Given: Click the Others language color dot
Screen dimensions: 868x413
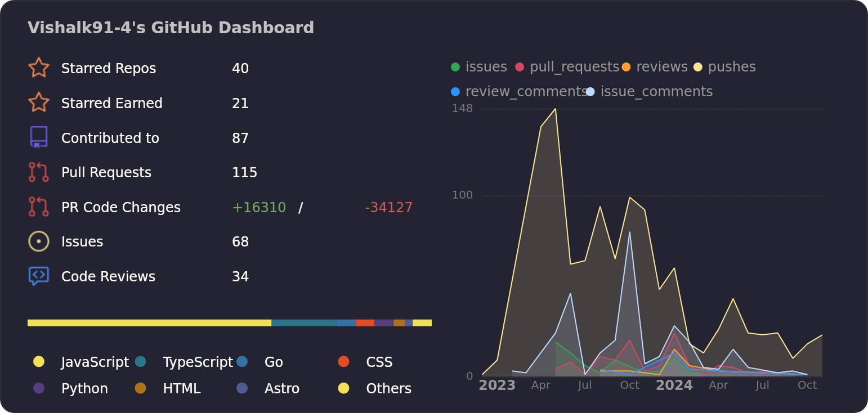Looking at the screenshot, I should tap(344, 388).
